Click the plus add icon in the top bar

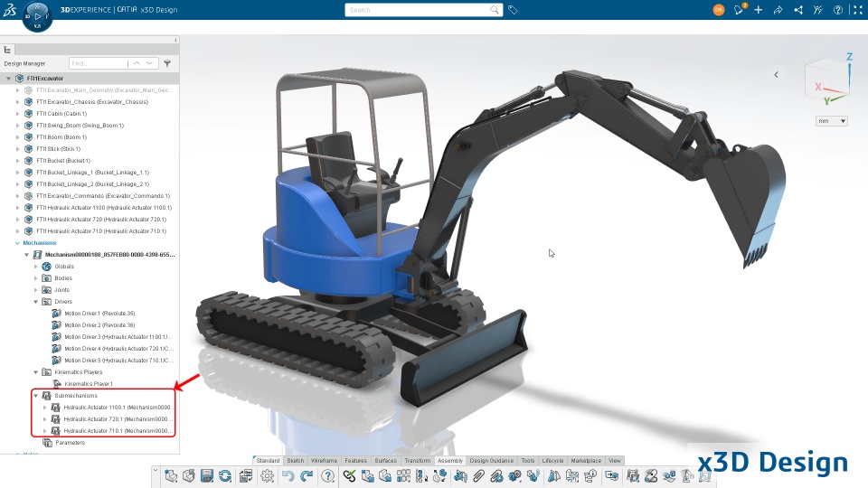[758, 10]
